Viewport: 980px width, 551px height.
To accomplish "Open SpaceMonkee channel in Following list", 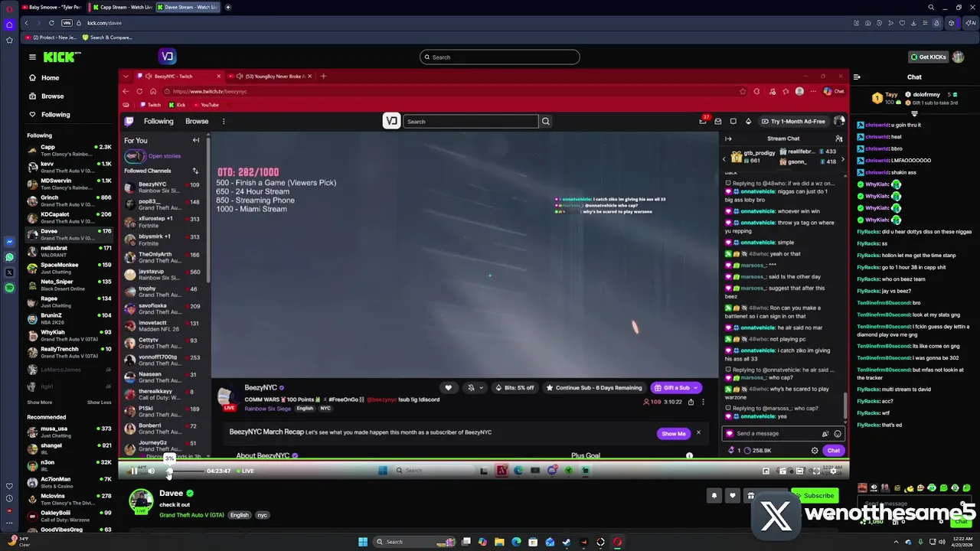I will (x=69, y=268).
